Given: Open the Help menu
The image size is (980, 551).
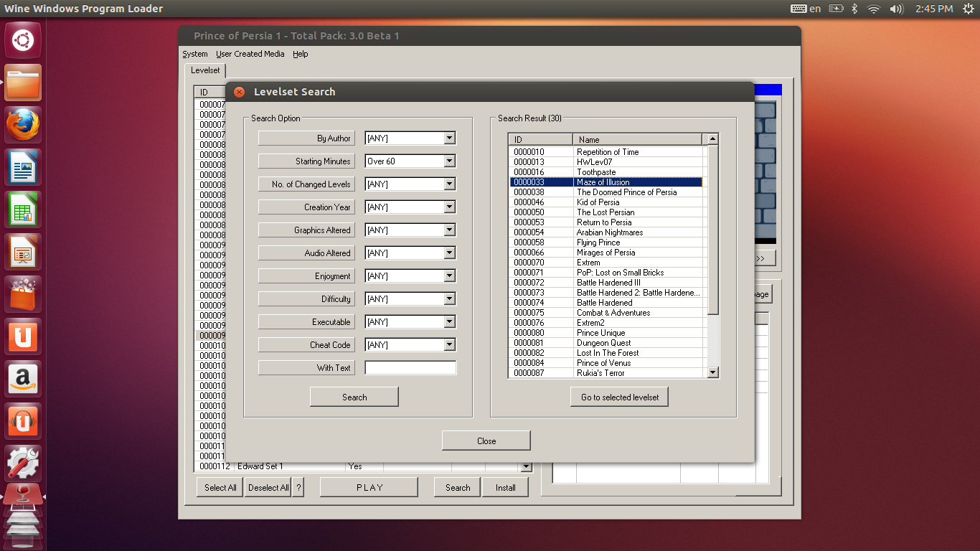Looking at the screenshot, I should (301, 54).
